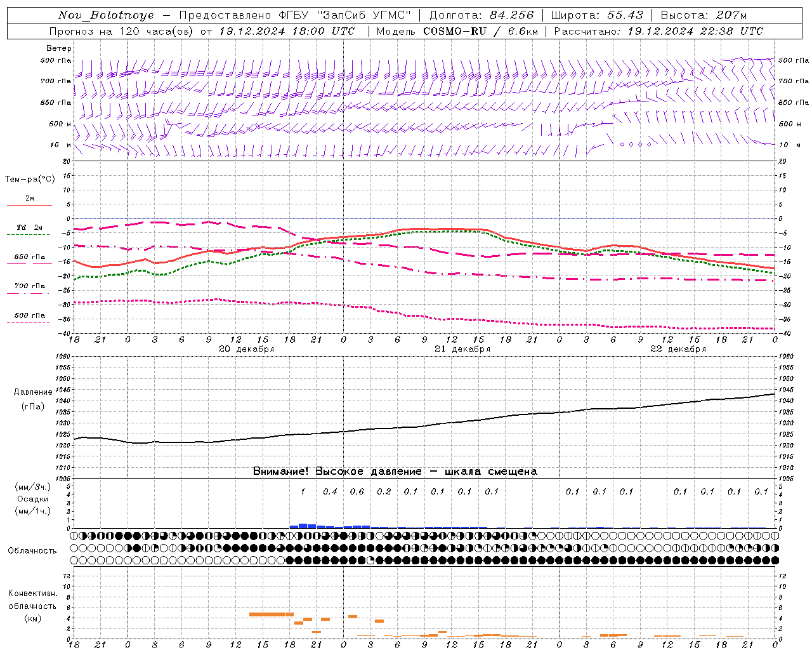Click the 'Td 2м' dew point legend entry

pyautogui.click(x=29, y=227)
